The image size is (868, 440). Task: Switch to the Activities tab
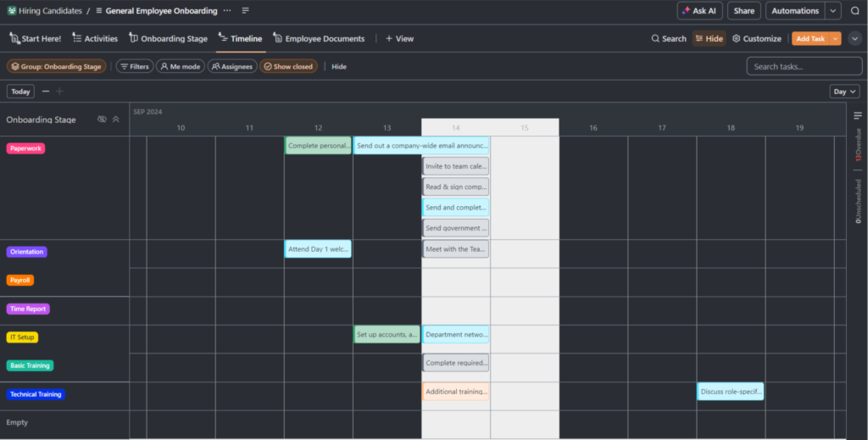tap(95, 39)
